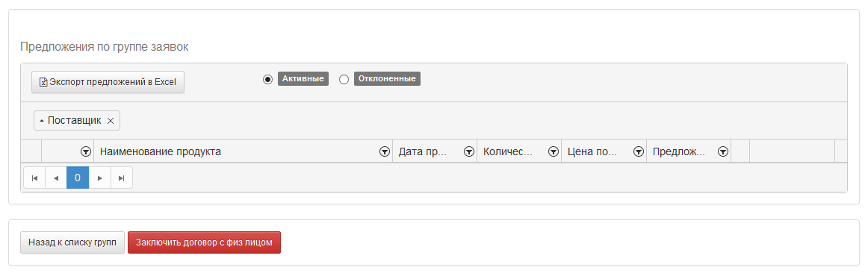The image size is (868, 279).
Task: Open filter icon on Предлож... column
Action: [x=723, y=152]
